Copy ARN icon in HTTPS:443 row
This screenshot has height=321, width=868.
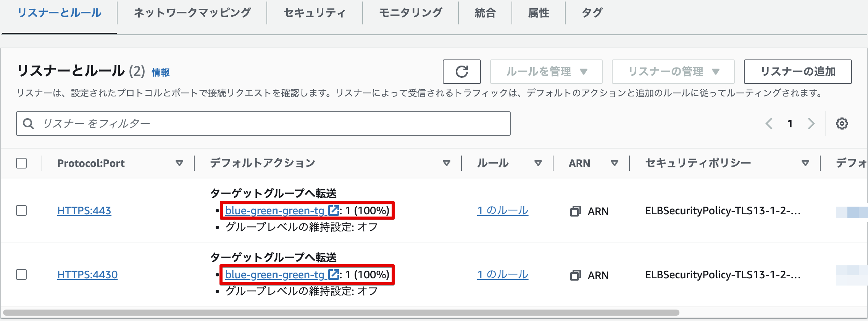coord(575,211)
